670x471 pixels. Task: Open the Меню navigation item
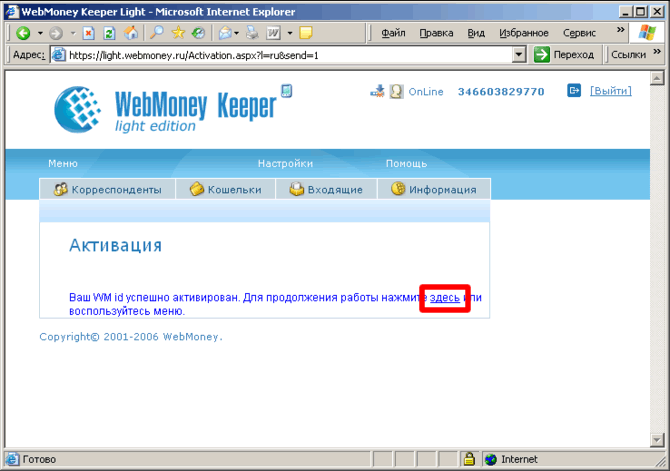point(63,163)
